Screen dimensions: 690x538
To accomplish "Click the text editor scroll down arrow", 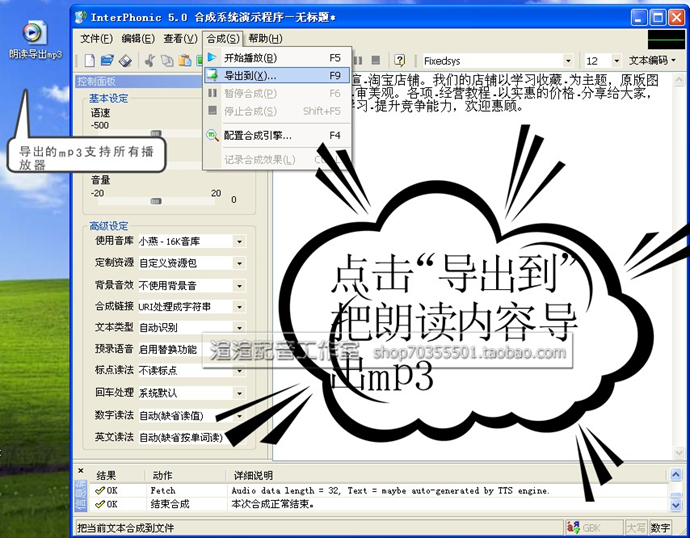I will pyautogui.click(x=679, y=452).
